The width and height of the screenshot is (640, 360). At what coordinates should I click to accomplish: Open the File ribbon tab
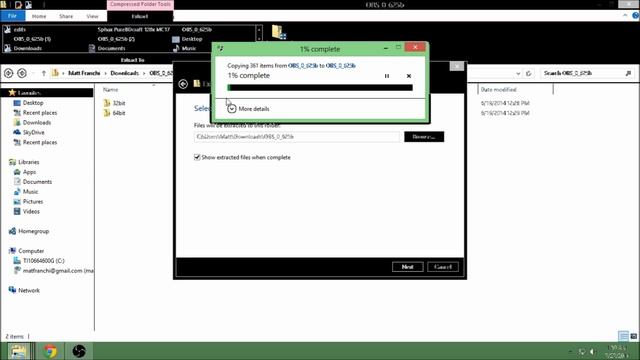point(13,16)
